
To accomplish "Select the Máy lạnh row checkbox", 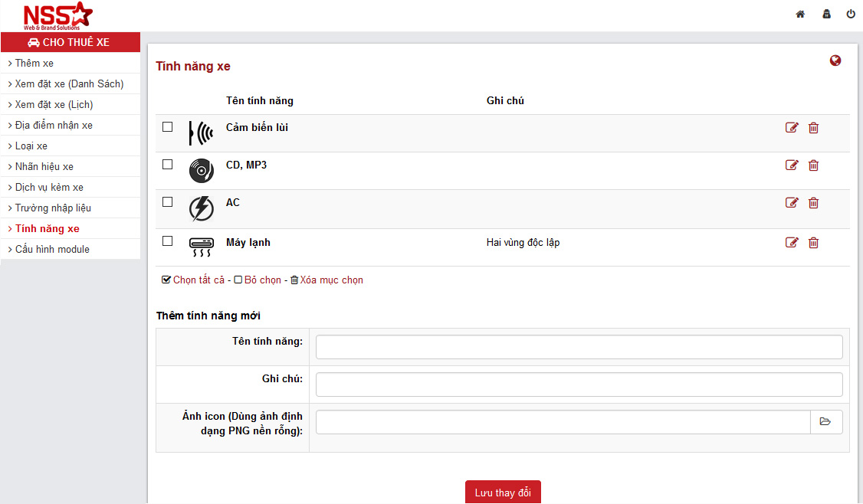I will click(x=168, y=241).
